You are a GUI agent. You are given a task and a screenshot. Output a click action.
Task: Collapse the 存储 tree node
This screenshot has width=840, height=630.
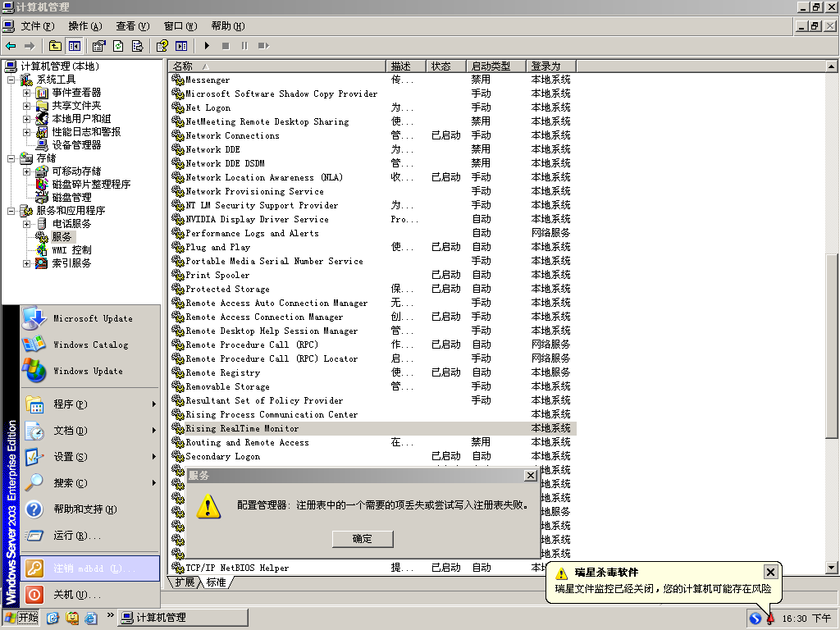tap(11, 158)
